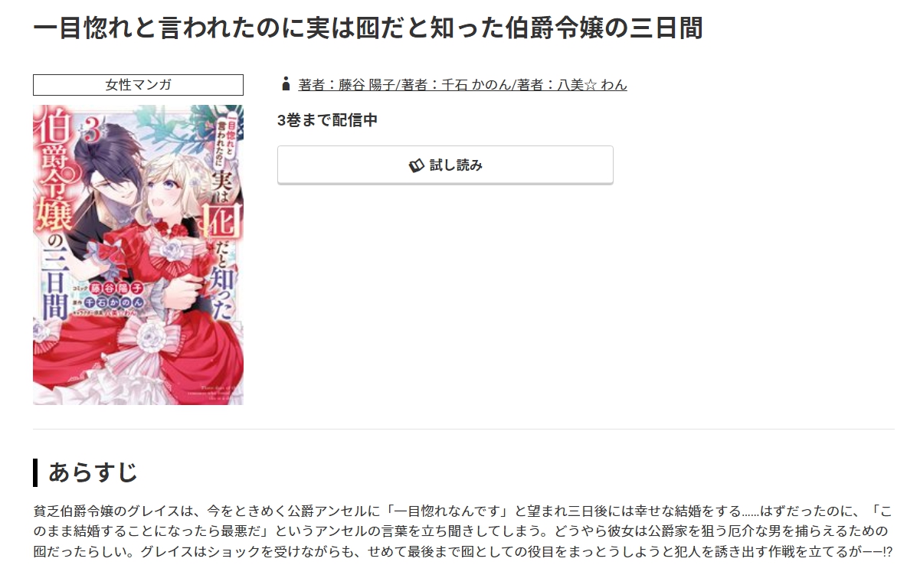Click the 試し読み trial read button

[445, 165]
